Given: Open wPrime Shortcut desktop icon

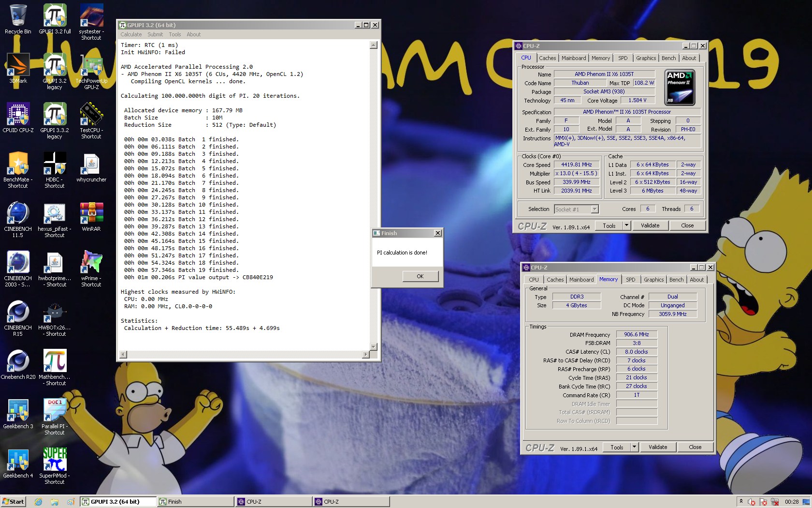Looking at the screenshot, I should [91, 269].
